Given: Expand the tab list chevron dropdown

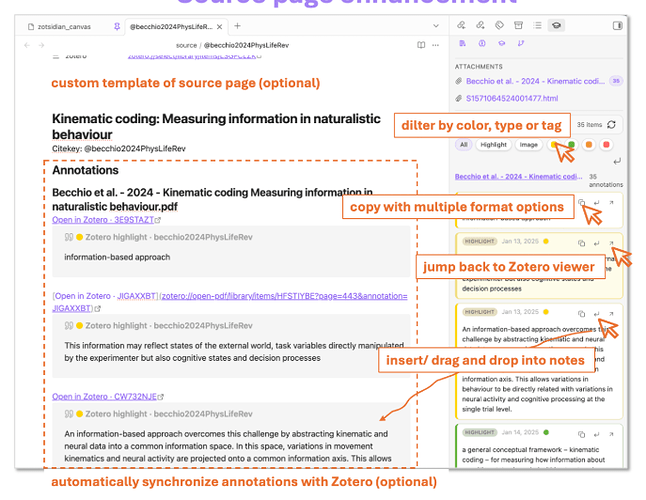Looking at the screenshot, I should click(x=436, y=26).
